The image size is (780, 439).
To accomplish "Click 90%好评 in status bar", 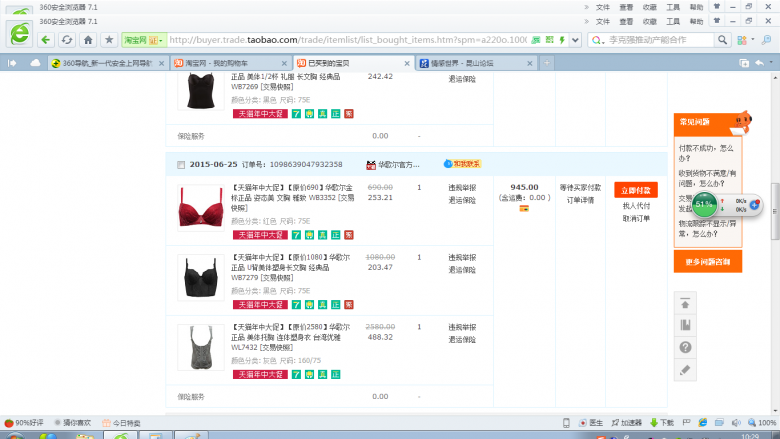I will 24,423.
